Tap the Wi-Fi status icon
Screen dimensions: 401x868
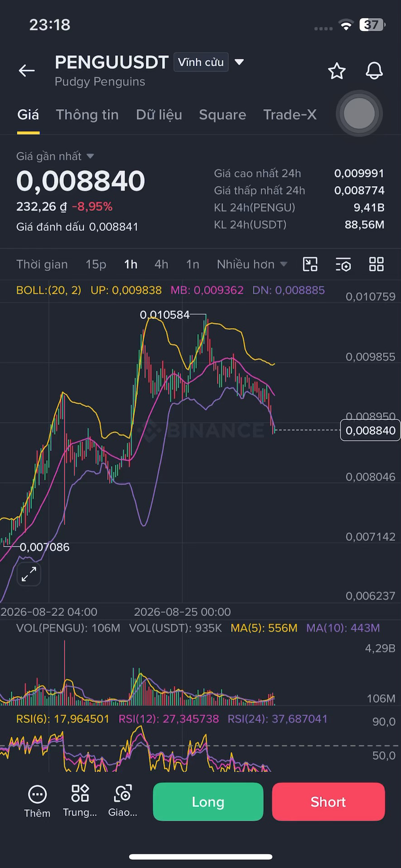pos(346,26)
